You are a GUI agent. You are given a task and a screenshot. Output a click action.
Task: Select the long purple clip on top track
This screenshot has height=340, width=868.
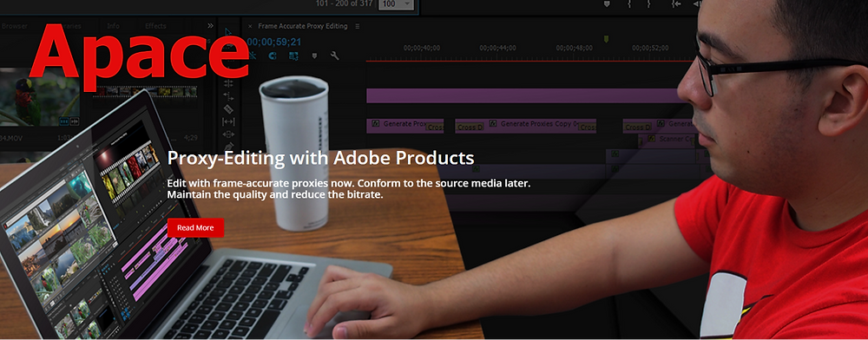click(523, 95)
